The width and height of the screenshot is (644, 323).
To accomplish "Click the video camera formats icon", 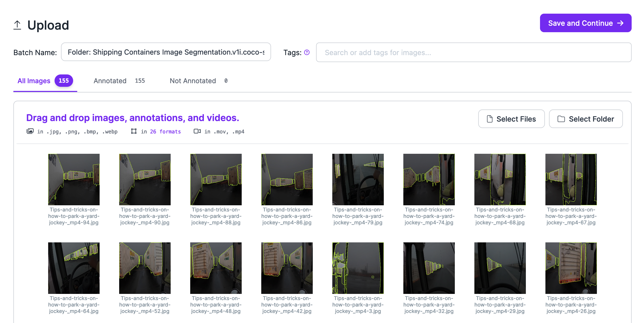I will [x=197, y=131].
